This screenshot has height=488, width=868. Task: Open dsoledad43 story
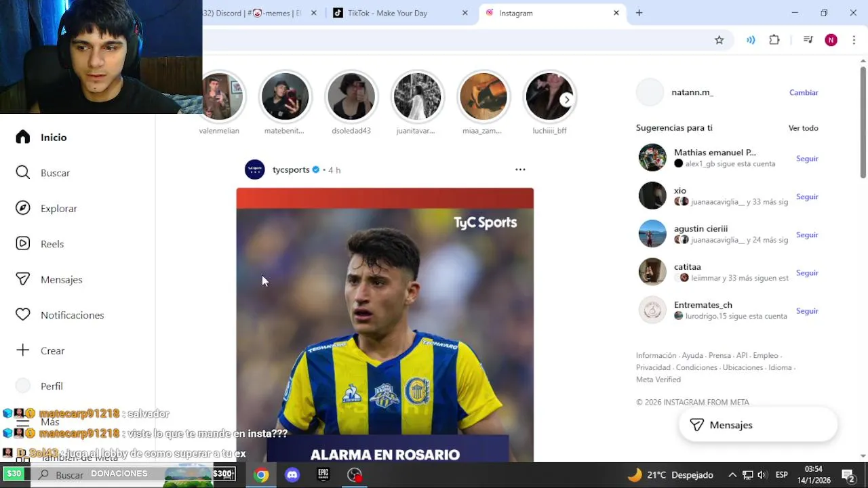click(351, 96)
